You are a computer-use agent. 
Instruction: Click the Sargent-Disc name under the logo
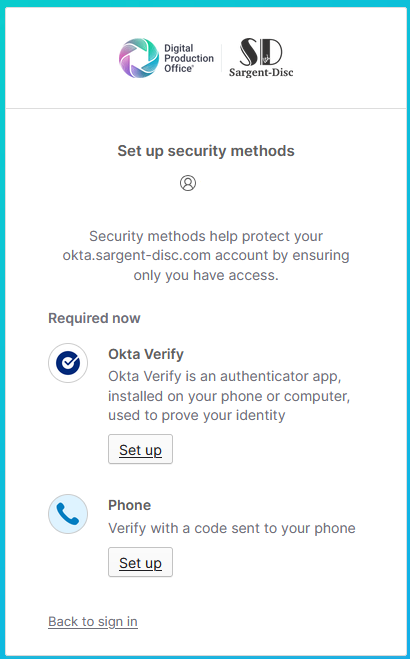[x=261, y=72]
